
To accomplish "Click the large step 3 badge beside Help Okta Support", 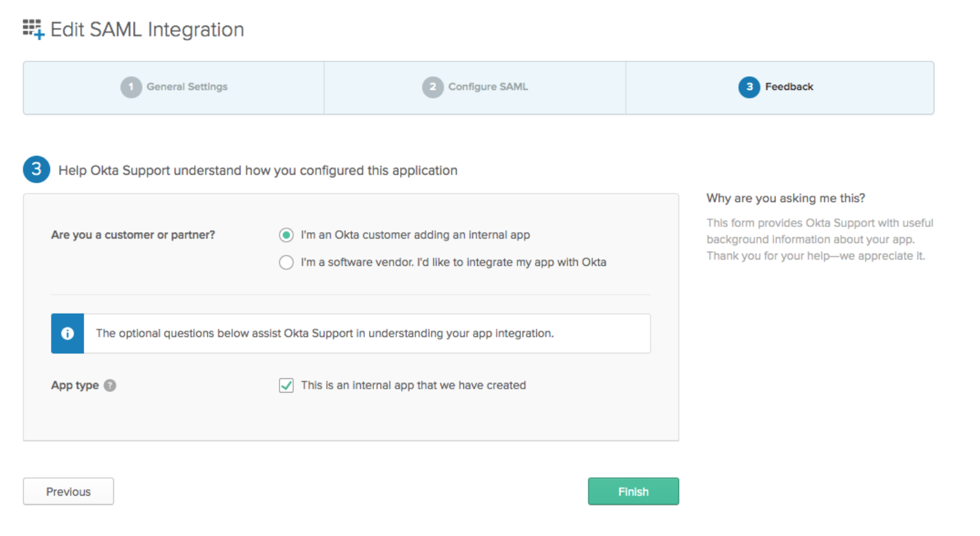I will coord(36,170).
